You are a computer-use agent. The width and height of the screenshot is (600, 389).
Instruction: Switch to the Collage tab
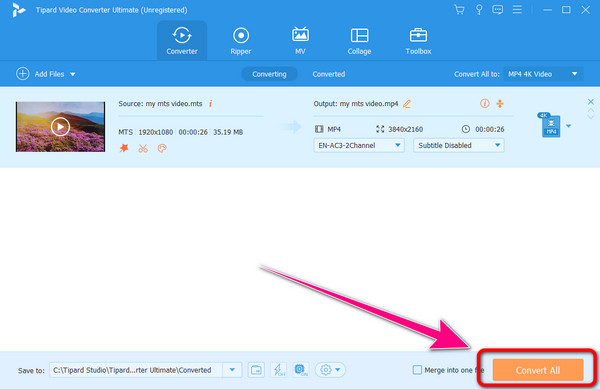coord(359,41)
